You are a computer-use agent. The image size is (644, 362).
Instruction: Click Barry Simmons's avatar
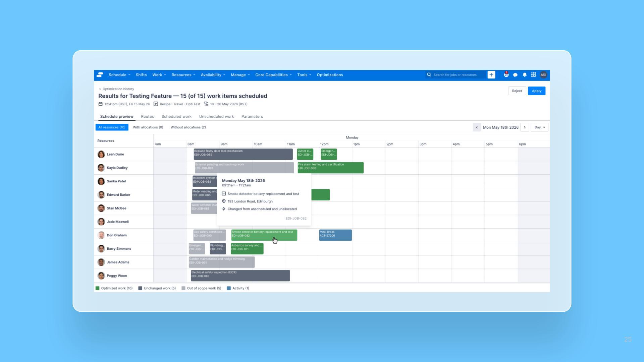[101, 249]
